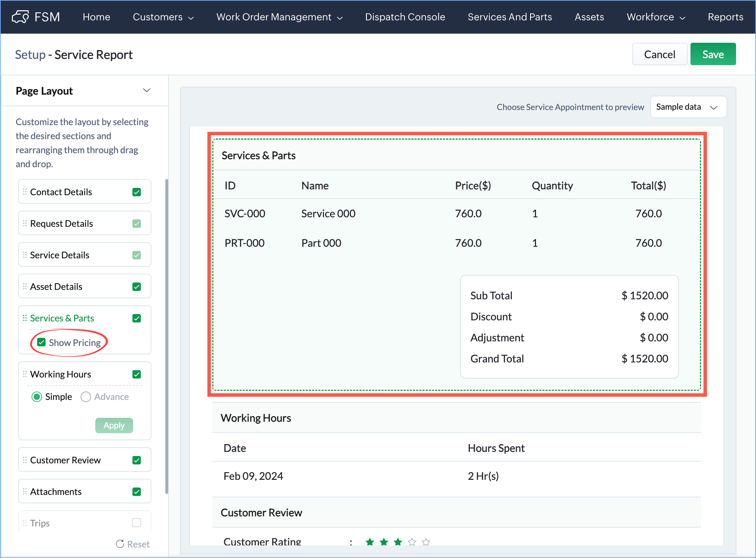The image size is (756, 558).
Task: Enable the Trips section checkbox
Action: 137,523
